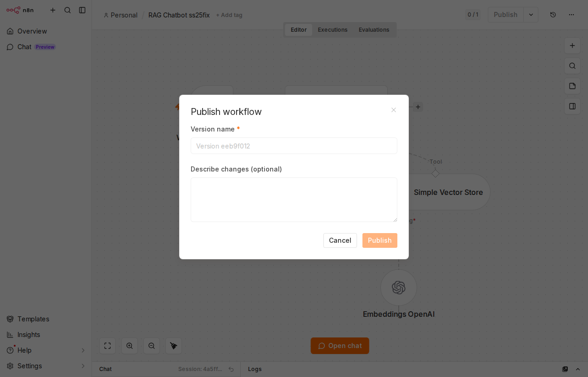588x377 pixels.
Task: Click the workflow name RAG Chatbot ss25fix
Action: 179,15
